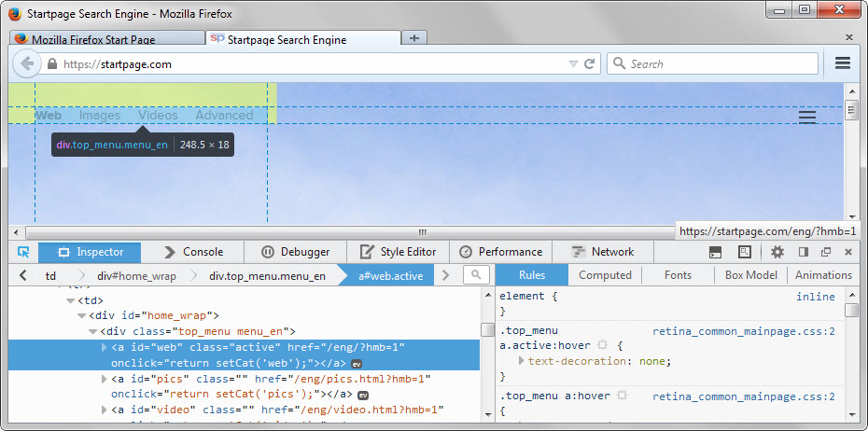Open Startpage's hamburger menu on the page
Viewport: 868px width, 431px height.
click(807, 117)
